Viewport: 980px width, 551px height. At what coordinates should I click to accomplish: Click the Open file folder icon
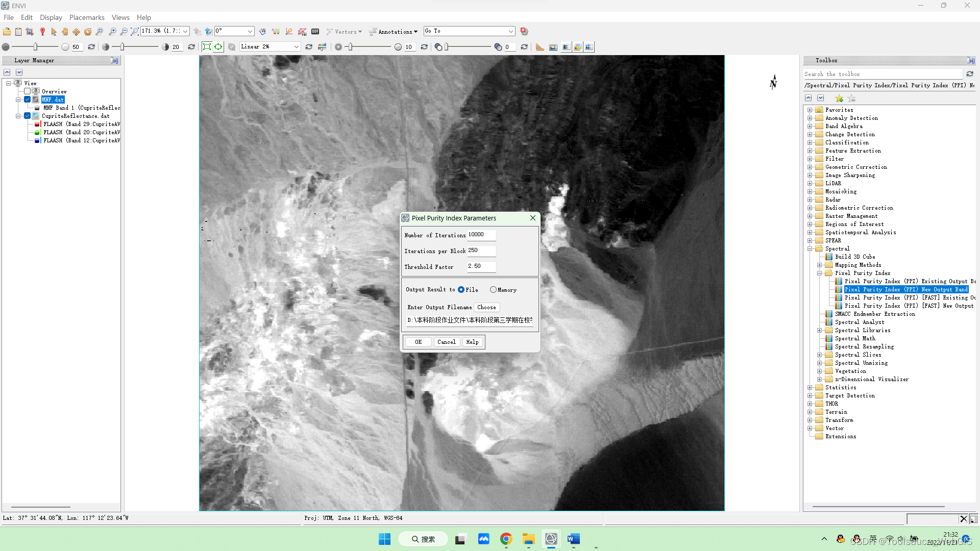[x=7, y=32]
